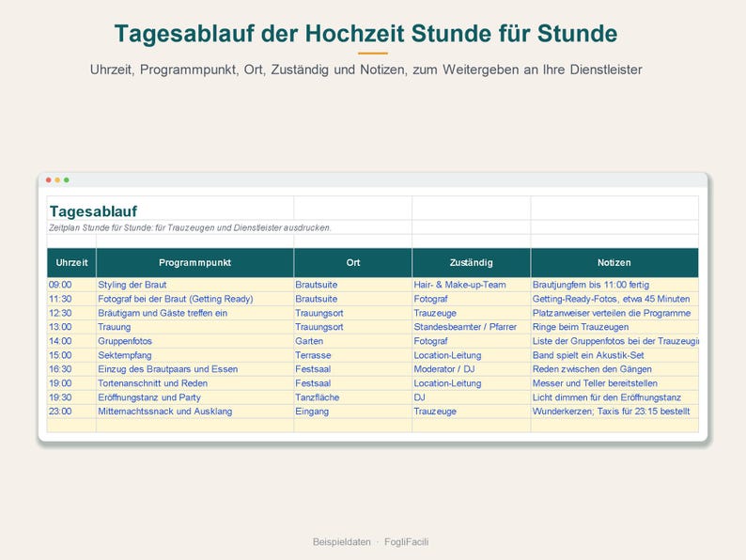Click the DJ cell in the 19:30 row

(471, 397)
